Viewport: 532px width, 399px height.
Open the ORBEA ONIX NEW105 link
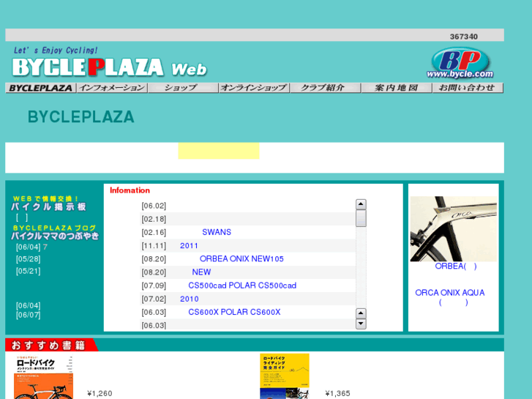click(241, 259)
